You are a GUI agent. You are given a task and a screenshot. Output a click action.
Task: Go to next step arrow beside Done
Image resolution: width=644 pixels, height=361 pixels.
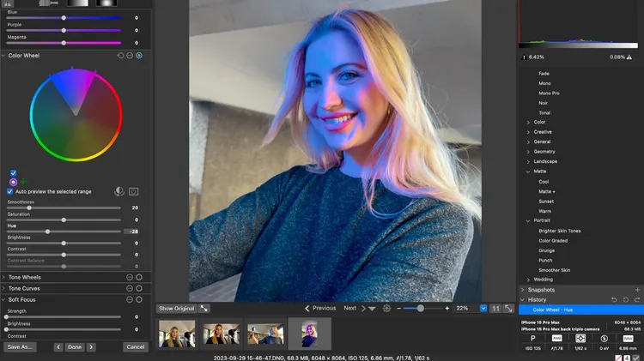91,347
